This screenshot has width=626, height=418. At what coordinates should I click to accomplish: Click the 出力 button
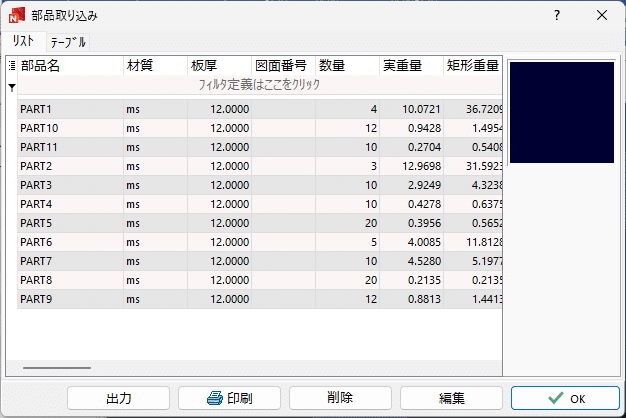tap(119, 398)
